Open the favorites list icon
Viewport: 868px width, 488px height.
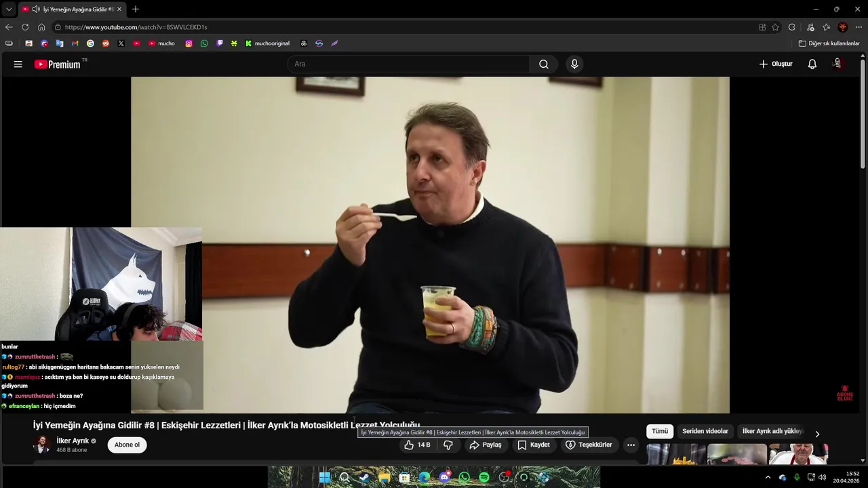pos(827,27)
